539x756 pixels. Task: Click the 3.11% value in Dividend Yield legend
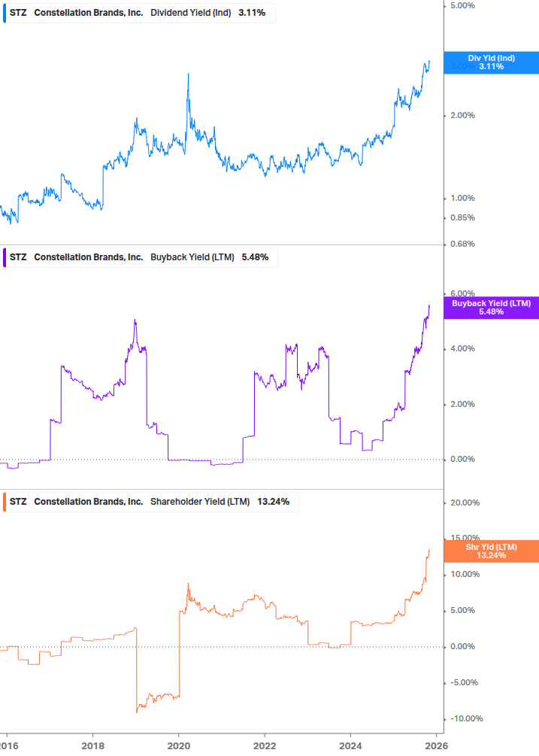[252, 13]
